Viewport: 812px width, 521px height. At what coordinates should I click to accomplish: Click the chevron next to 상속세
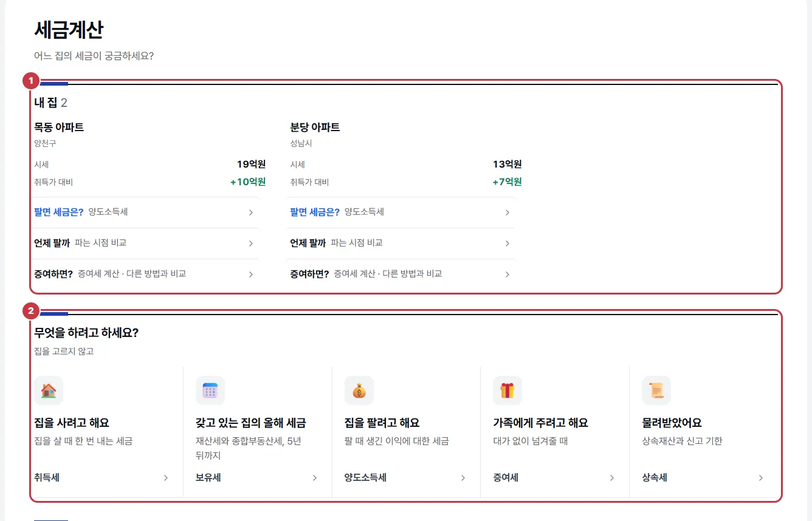pyautogui.click(x=761, y=478)
